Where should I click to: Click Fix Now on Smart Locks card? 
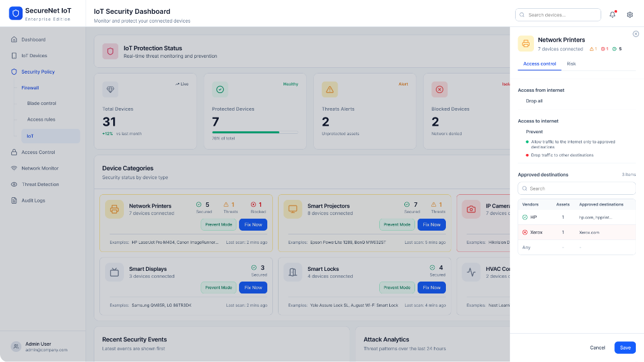(x=431, y=287)
